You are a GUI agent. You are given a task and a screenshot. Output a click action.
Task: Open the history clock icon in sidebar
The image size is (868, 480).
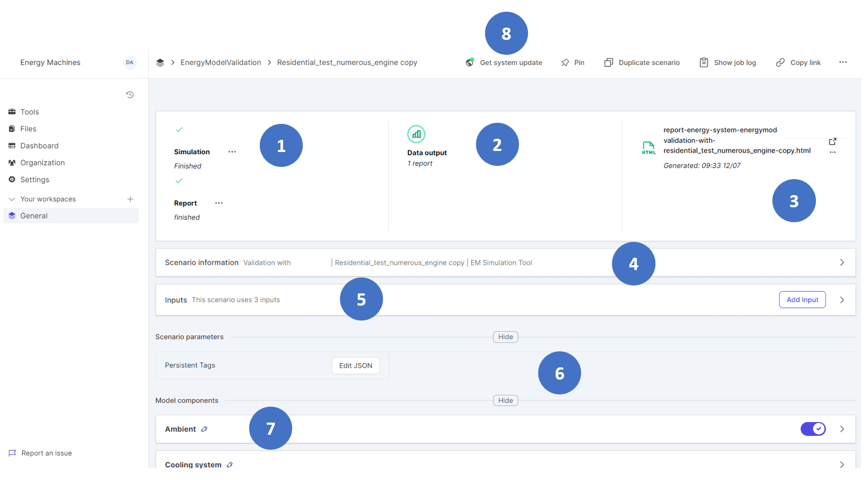click(x=130, y=95)
